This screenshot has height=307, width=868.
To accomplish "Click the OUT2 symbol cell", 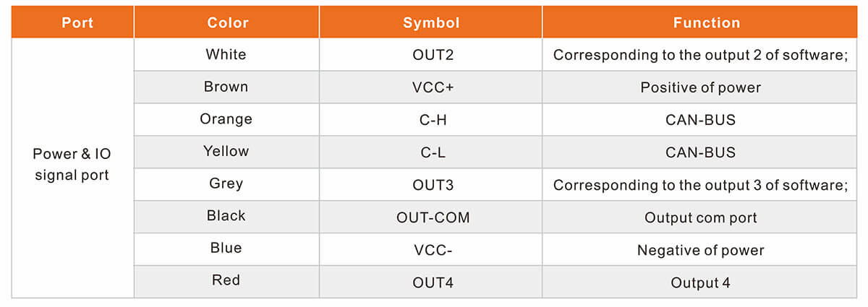I will 433,55.
